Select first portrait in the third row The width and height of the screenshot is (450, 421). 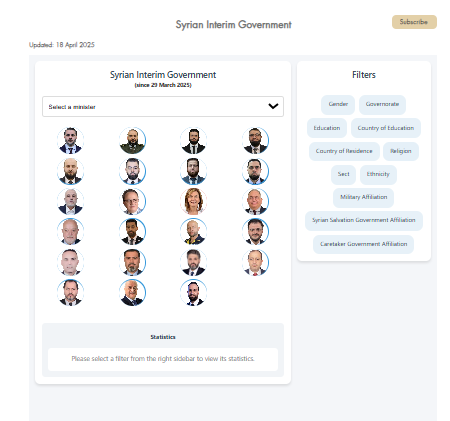[x=70, y=201]
